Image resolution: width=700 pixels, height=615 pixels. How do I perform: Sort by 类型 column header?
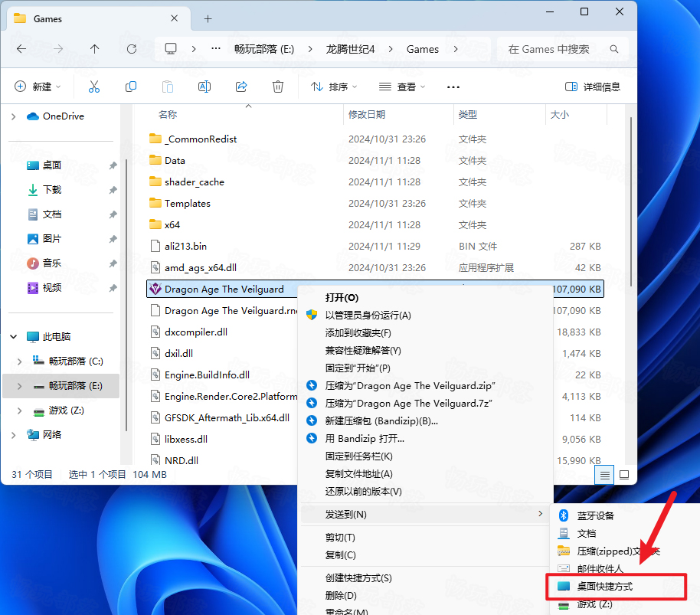coord(468,115)
